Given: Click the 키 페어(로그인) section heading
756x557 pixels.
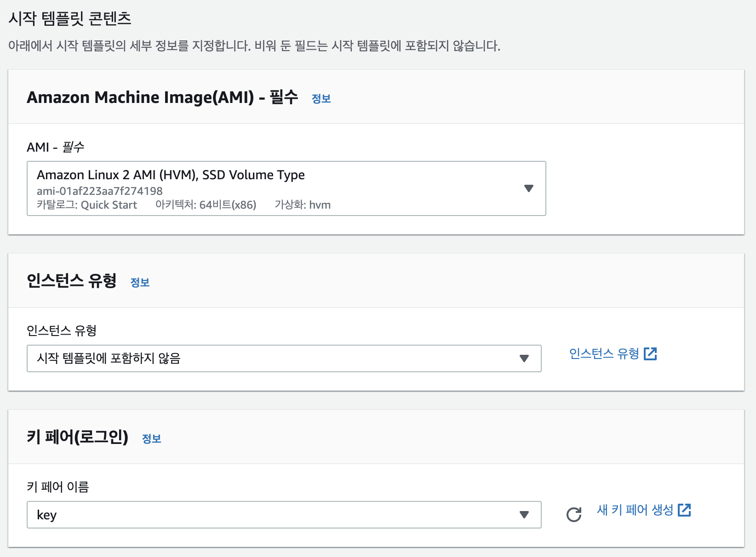Looking at the screenshot, I should tap(77, 437).
